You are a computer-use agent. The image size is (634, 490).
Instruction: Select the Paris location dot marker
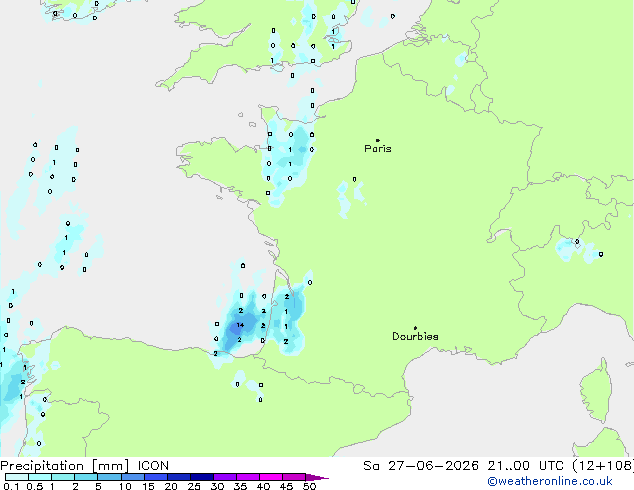[378, 140]
